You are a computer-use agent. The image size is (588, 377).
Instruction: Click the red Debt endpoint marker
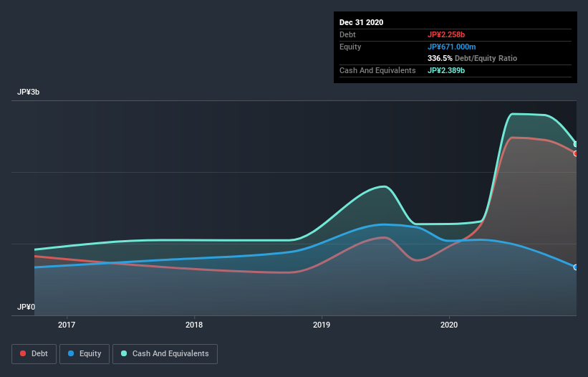576,153
